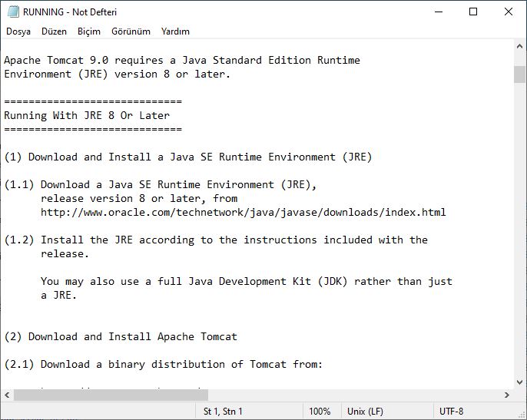527x420 pixels.
Task: Click line 'Environment (JRE) version 8 or later.'
Action: tap(117, 74)
